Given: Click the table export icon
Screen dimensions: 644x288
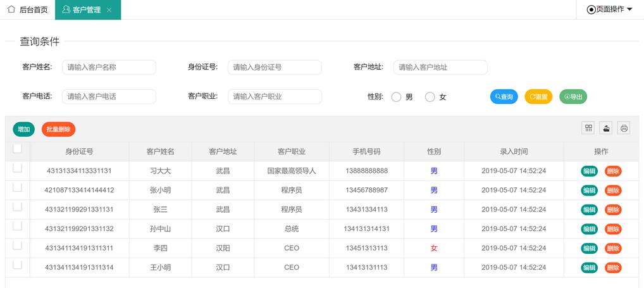Looking at the screenshot, I should click(606, 128).
